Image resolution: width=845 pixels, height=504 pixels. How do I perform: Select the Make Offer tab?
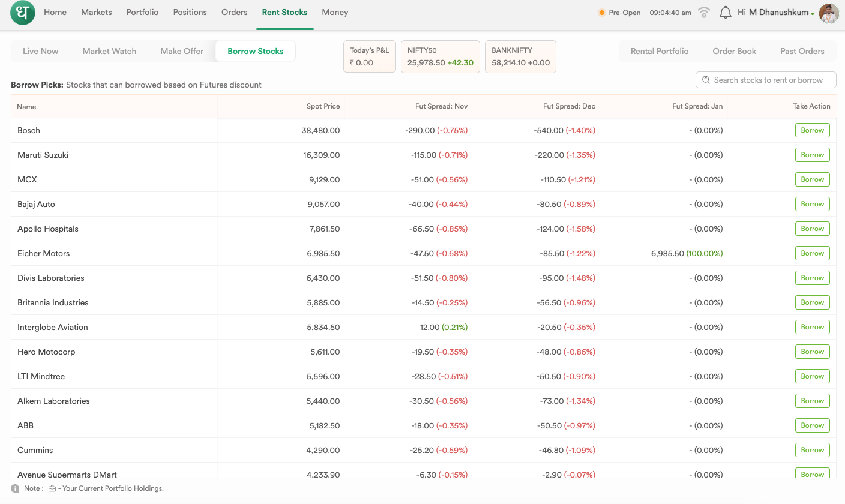pos(182,51)
